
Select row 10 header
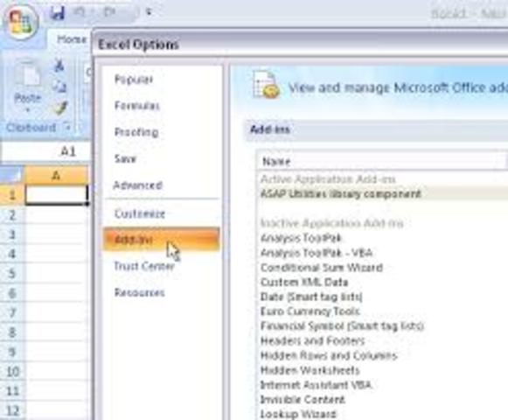point(12,371)
